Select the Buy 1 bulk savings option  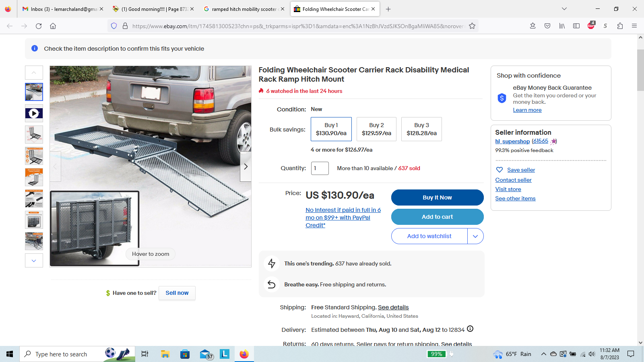coord(331,129)
